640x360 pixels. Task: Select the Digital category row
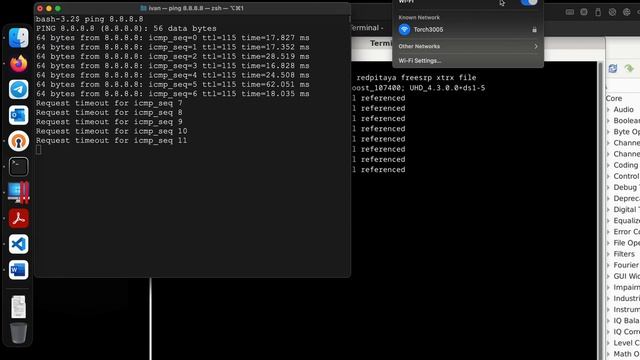626,209
